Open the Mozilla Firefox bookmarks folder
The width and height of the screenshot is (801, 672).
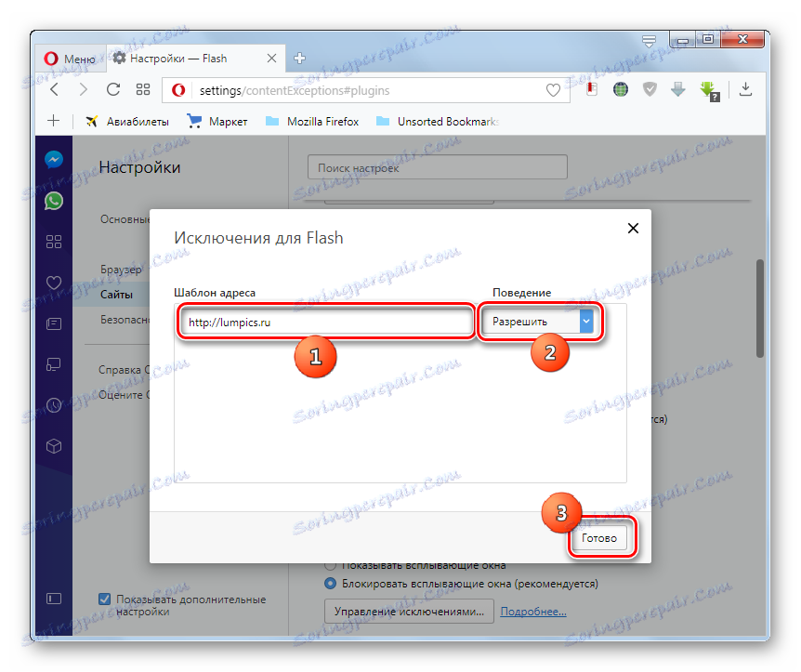pyautogui.click(x=312, y=122)
